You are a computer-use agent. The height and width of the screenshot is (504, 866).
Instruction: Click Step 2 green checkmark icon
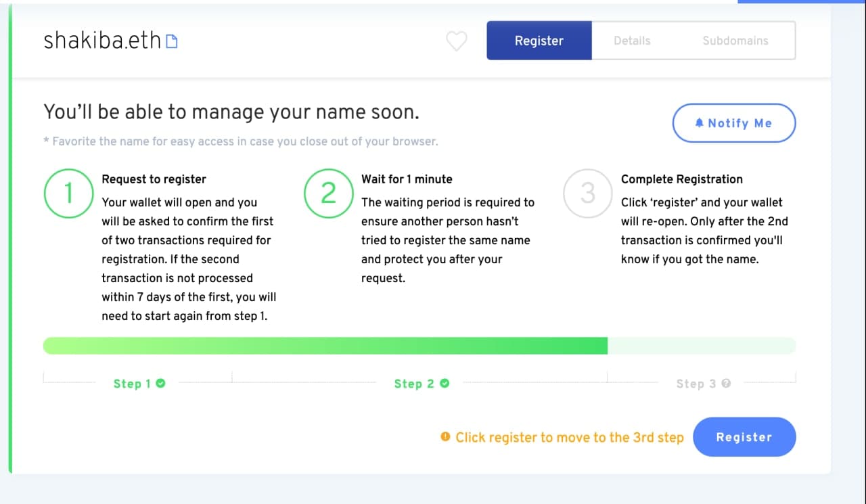tap(445, 384)
